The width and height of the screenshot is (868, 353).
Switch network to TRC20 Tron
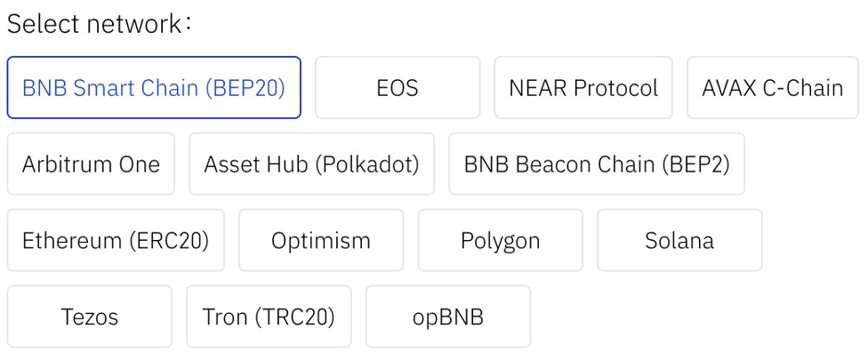click(x=269, y=317)
